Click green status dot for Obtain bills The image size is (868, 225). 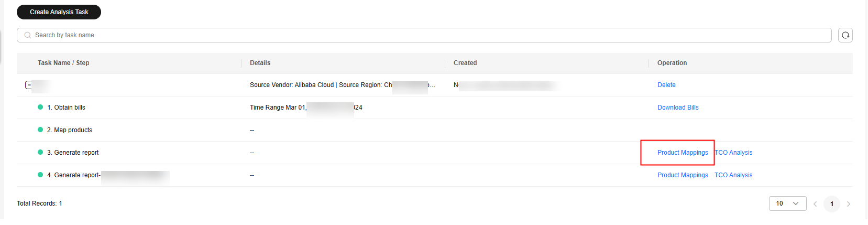[x=40, y=107]
